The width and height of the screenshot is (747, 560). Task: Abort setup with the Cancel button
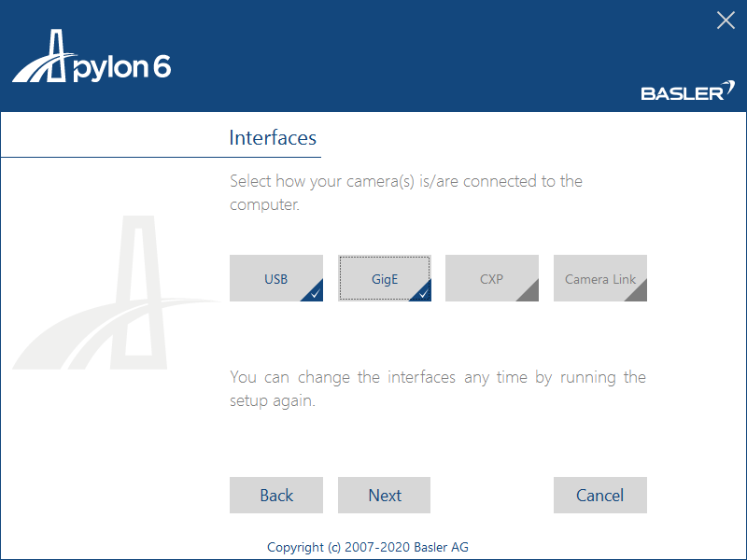tap(599, 496)
